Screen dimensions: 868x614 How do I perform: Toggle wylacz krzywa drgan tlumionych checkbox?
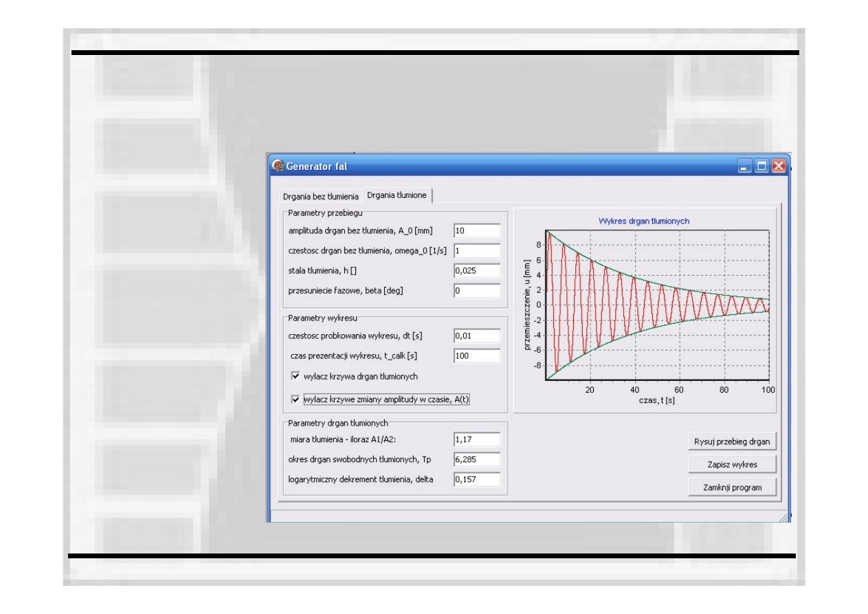296,377
